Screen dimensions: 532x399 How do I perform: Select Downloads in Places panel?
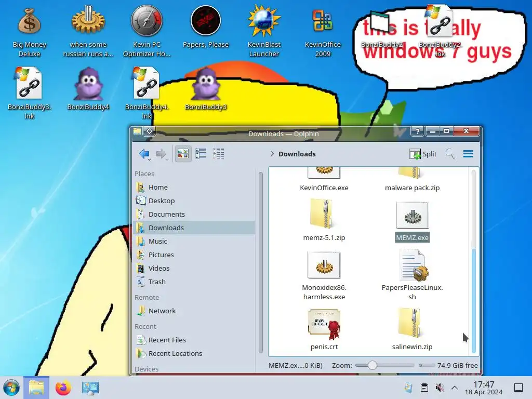[x=194, y=228]
